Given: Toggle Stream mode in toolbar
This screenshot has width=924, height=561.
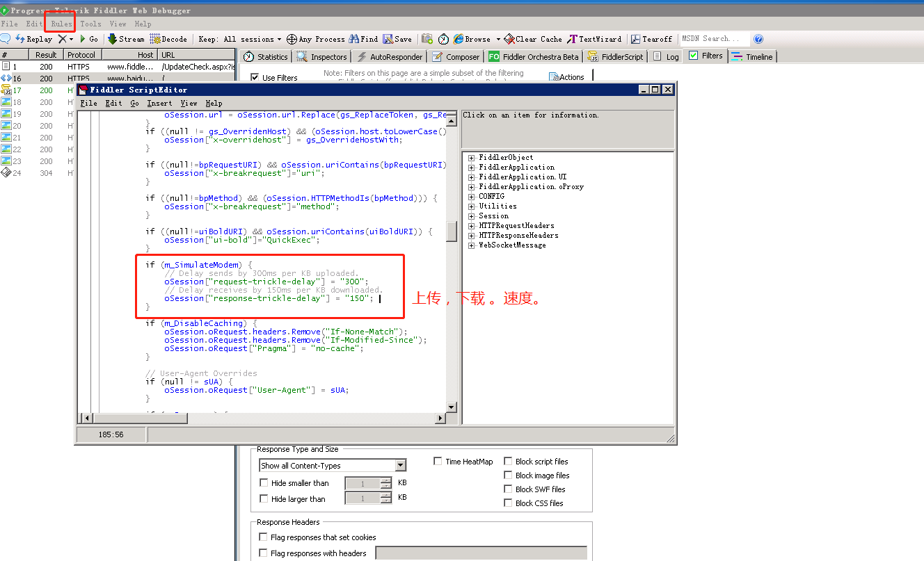Looking at the screenshot, I should pyautogui.click(x=126, y=40).
